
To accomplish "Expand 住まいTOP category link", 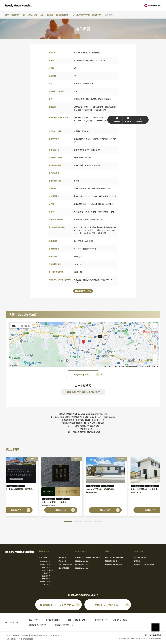I will [x=34, y=620].
